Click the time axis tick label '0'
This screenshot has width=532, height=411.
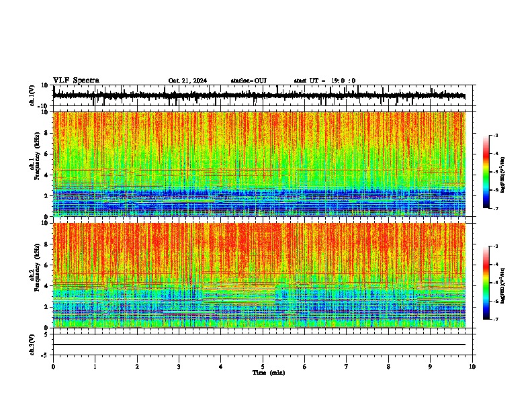pos(53,367)
